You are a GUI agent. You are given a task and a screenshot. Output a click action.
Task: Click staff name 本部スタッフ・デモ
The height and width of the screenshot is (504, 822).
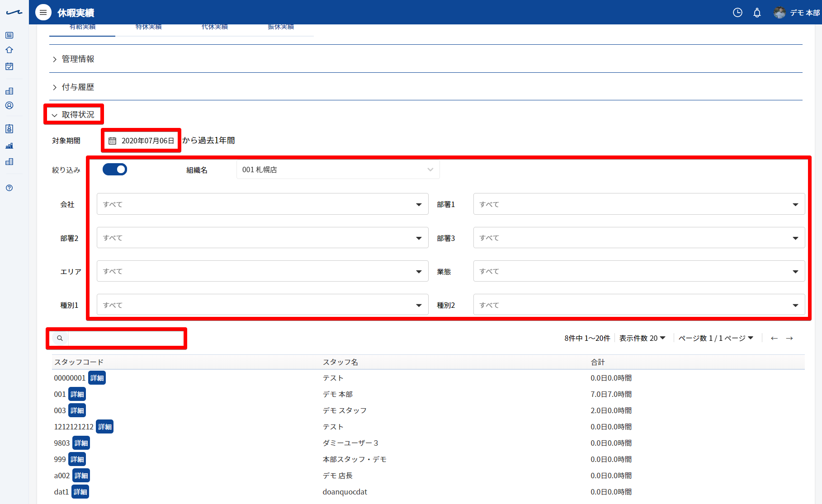354,459
